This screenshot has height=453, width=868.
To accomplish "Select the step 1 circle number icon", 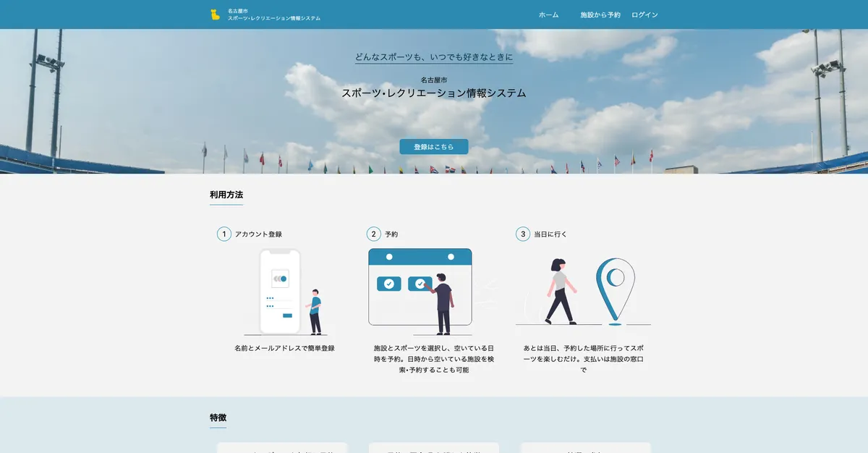I will click(224, 234).
